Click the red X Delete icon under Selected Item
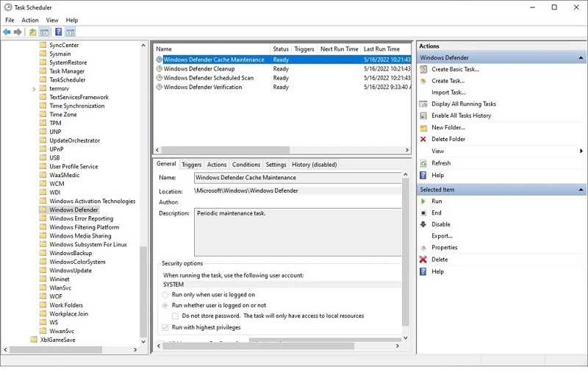Screen dimensions: 588x375 pos(423,260)
